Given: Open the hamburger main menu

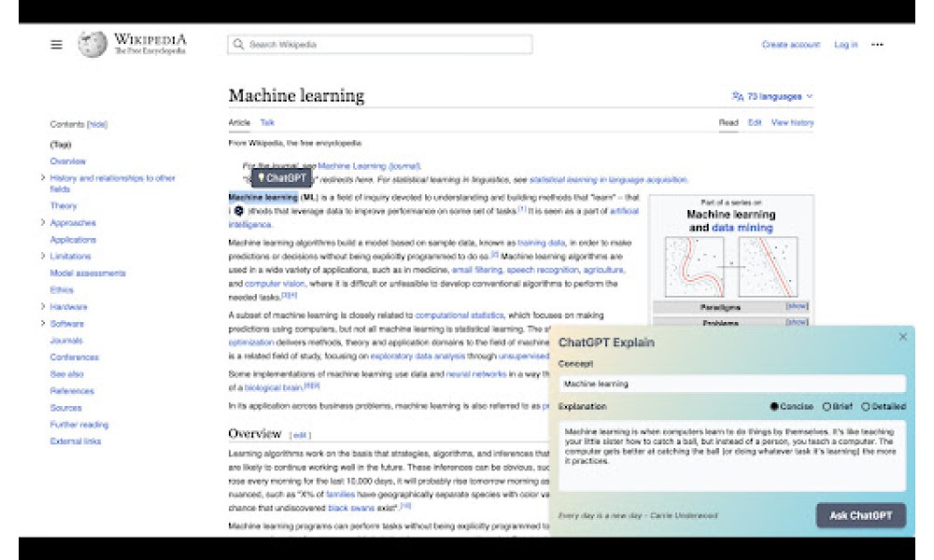Looking at the screenshot, I should click(57, 45).
